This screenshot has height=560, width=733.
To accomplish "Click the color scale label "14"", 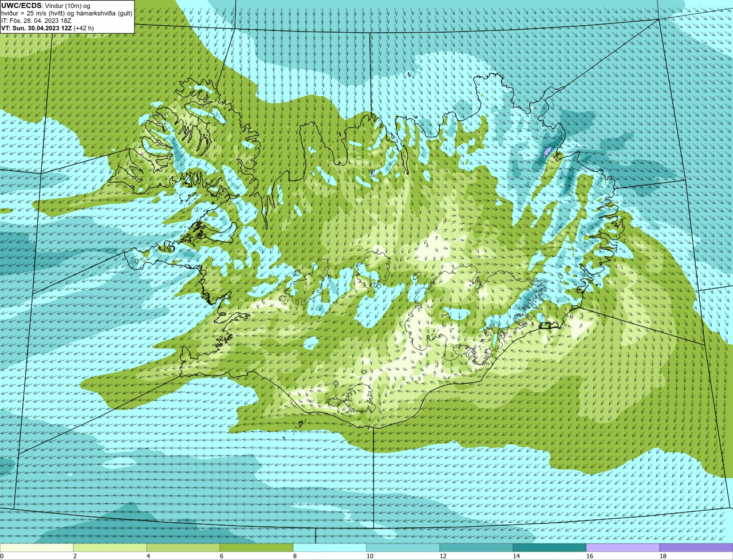I will [x=517, y=556].
